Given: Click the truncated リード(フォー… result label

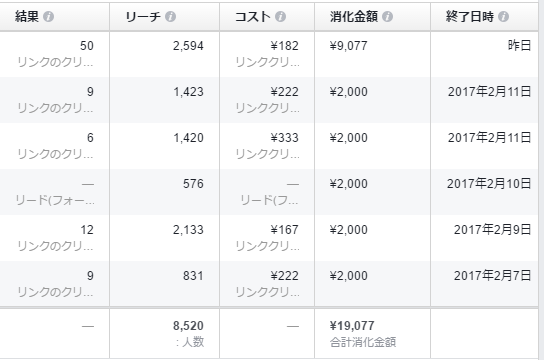Looking at the screenshot, I should 55,200.
